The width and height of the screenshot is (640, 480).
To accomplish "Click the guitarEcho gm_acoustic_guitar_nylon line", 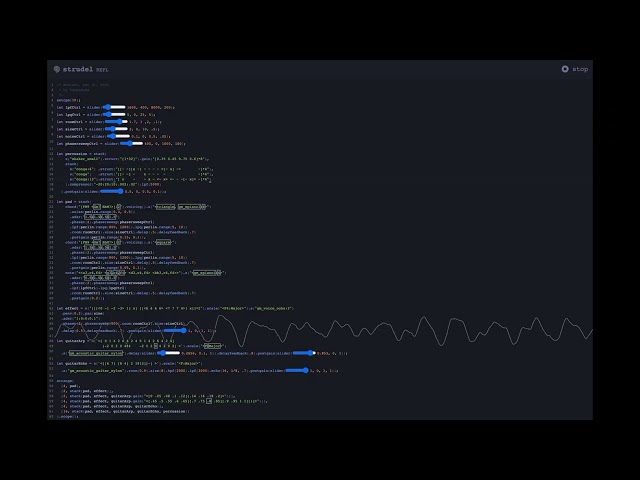I will tap(200, 371).
